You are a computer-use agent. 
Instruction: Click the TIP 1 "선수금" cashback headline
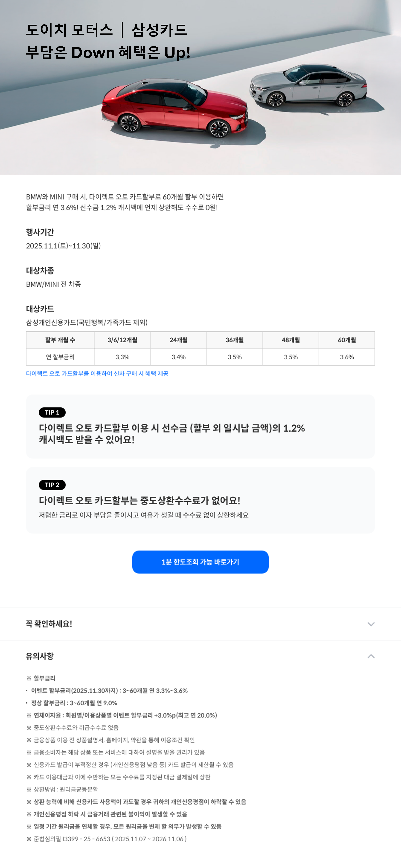tap(172, 428)
